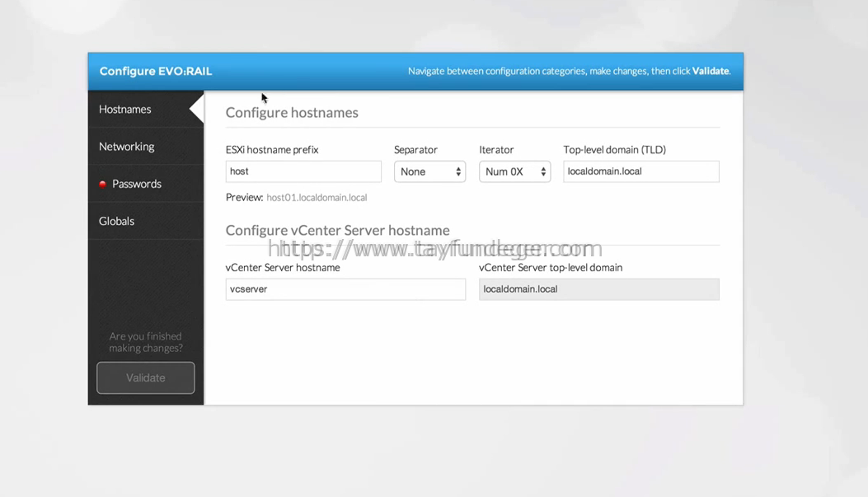Focus the ESXi hostname prefix field
The width and height of the screenshot is (868, 497).
[303, 171]
